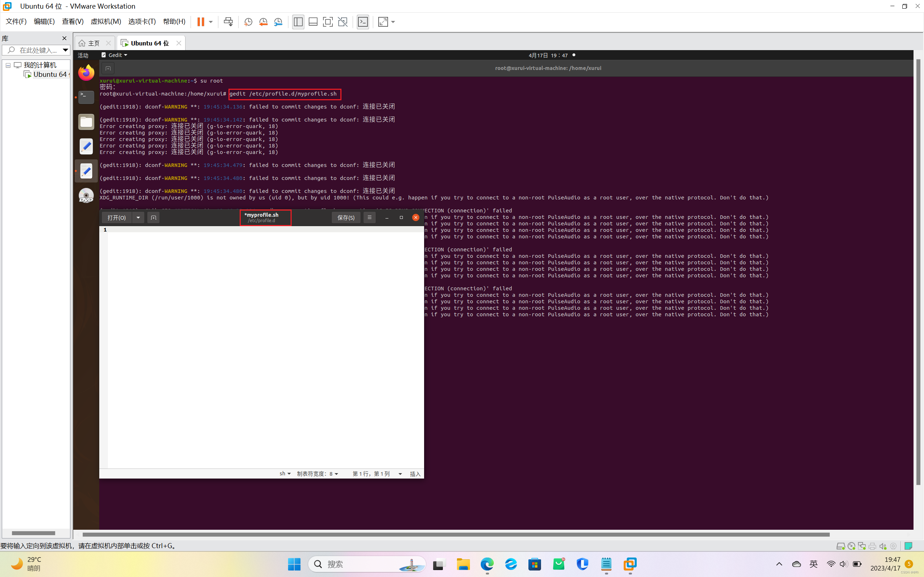Click the 保存(S) save button

[346, 217]
